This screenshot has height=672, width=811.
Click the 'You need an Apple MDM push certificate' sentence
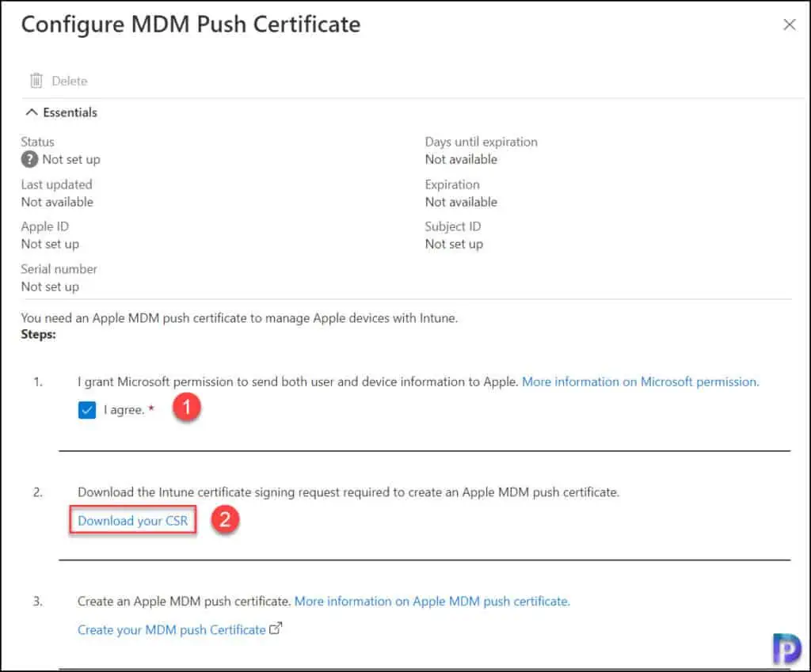[x=239, y=318]
